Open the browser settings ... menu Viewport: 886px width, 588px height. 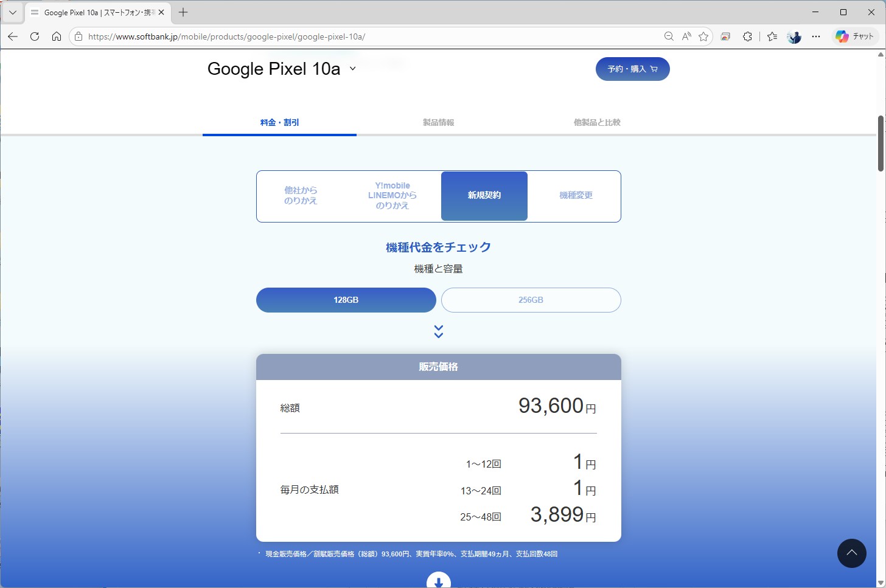point(816,36)
